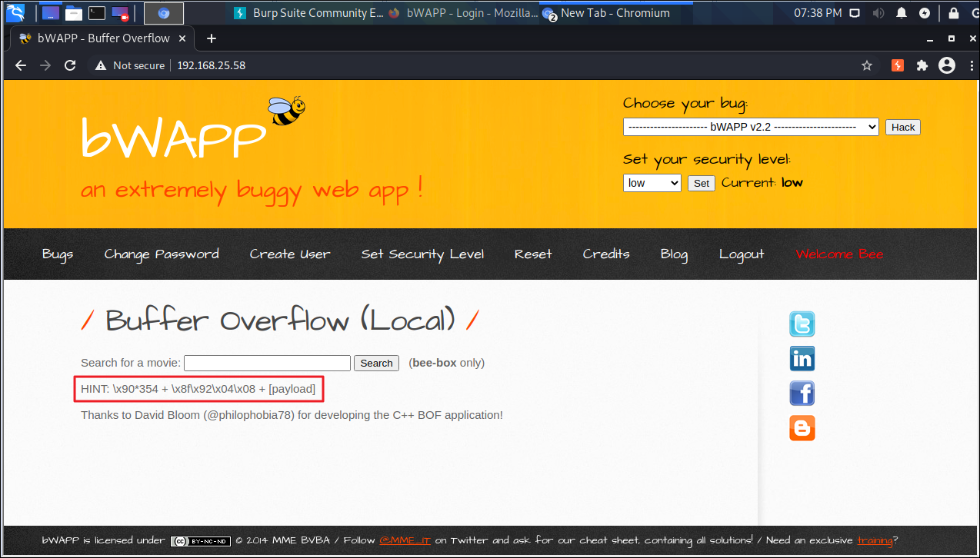Reload the current page

pos(70,65)
